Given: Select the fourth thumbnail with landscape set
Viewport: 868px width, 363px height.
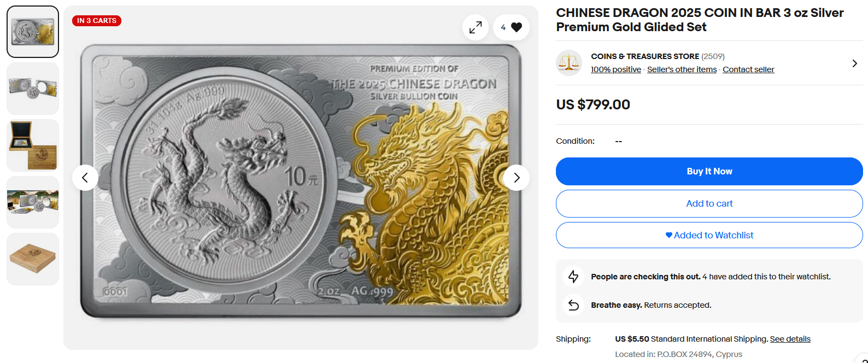Looking at the screenshot, I should point(33,202).
